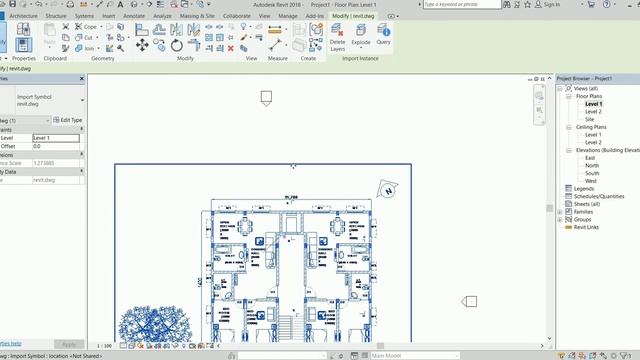
Task: Click the Help question mark icon
Action: click(607, 4)
